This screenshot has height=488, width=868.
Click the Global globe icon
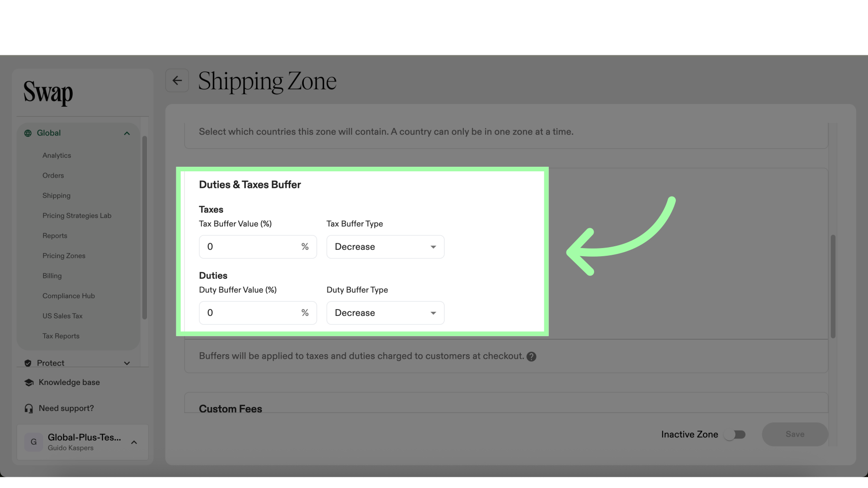tap(28, 133)
